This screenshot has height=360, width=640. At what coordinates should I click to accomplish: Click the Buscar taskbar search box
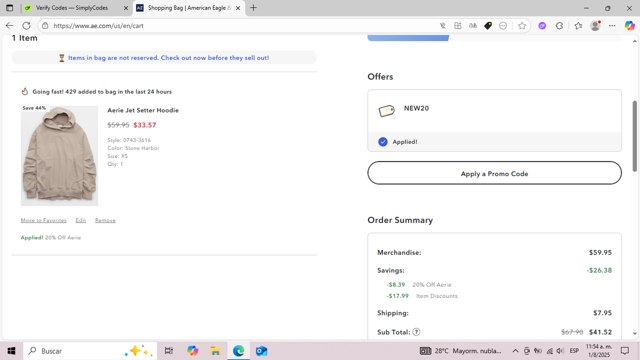click(90, 351)
